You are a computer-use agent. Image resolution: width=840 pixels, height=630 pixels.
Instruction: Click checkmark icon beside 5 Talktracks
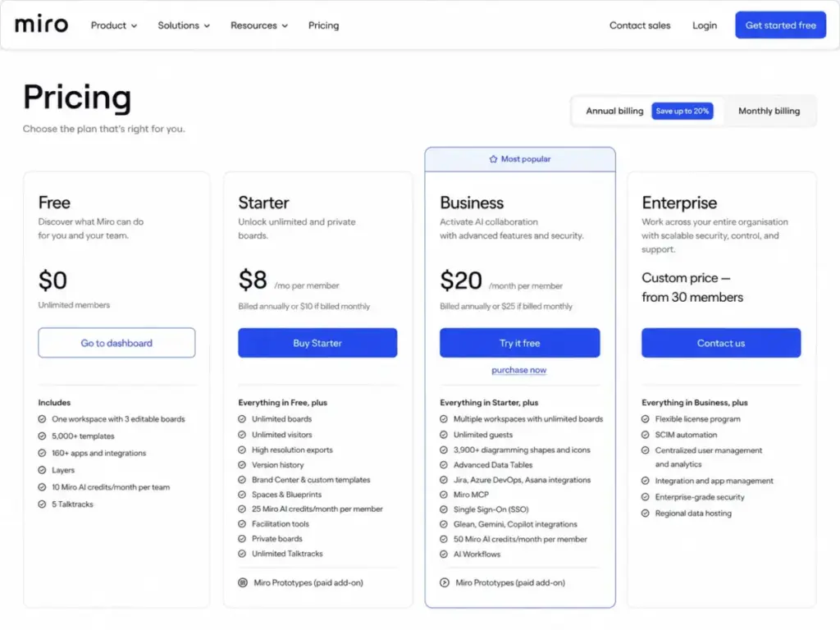click(x=42, y=504)
